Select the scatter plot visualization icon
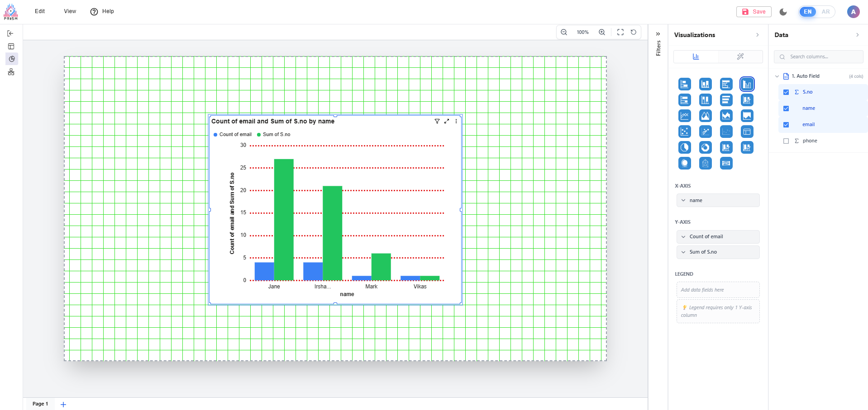Viewport: 868px width, 410px height. (684, 132)
